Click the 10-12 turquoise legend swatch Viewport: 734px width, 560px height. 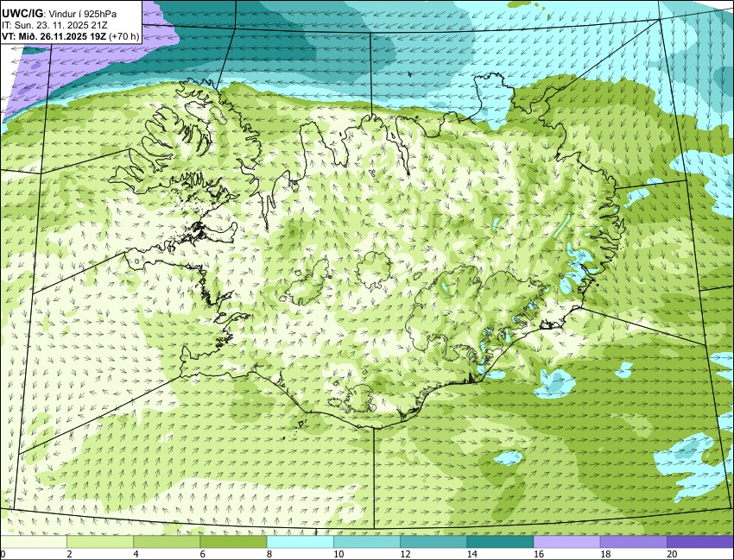[x=367, y=542]
